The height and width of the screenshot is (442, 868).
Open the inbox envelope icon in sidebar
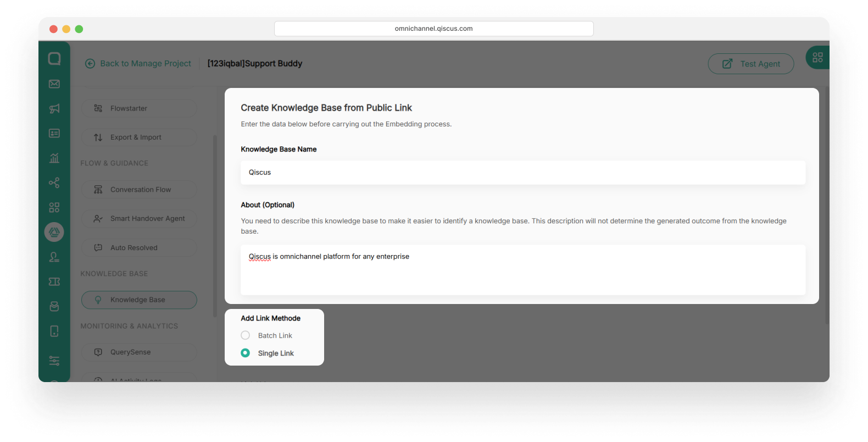point(54,84)
